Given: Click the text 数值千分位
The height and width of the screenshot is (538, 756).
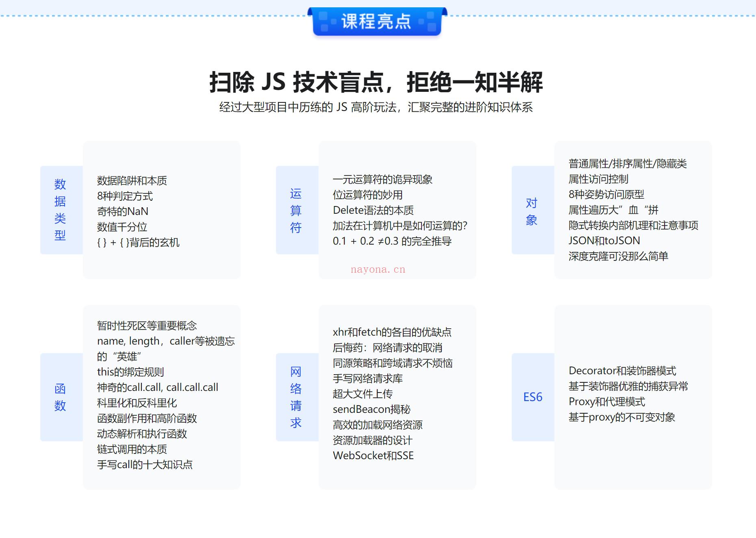Looking at the screenshot, I should point(122,227).
